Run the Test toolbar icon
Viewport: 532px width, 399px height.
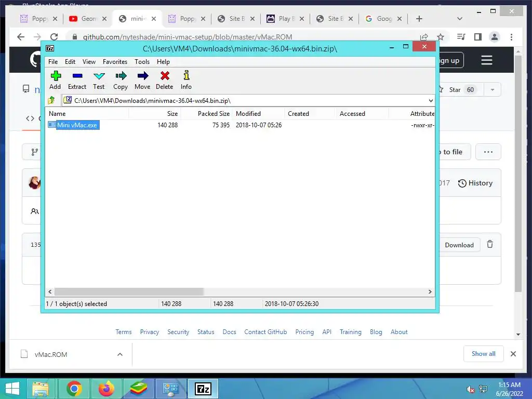click(99, 80)
